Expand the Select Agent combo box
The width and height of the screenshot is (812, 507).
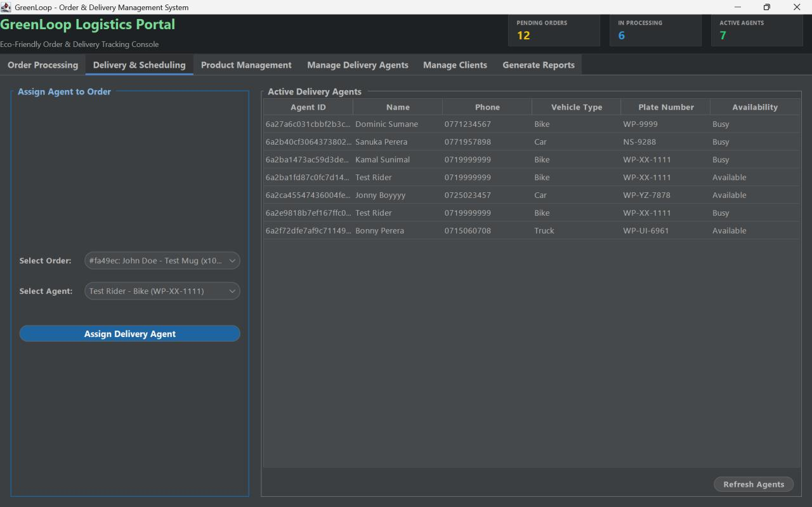pyautogui.click(x=162, y=291)
